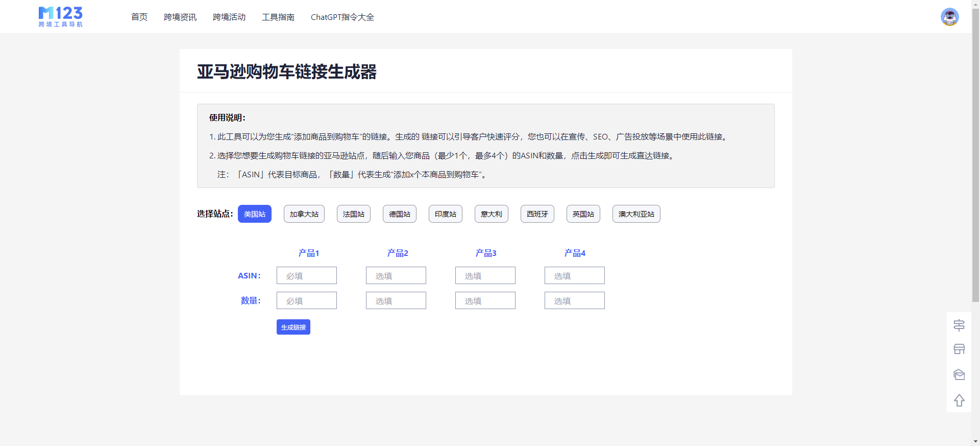Click the ASIN: row label
This screenshot has height=446, width=980.
click(249, 275)
